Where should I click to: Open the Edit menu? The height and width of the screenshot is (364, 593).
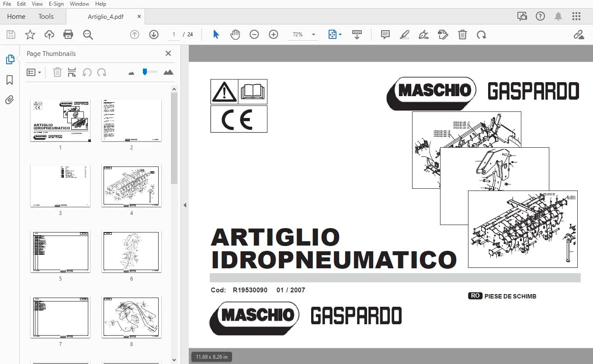point(21,4)
